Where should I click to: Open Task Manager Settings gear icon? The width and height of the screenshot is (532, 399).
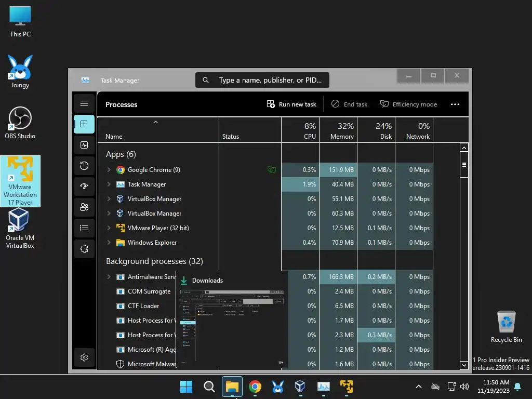(x=84, y=357)
